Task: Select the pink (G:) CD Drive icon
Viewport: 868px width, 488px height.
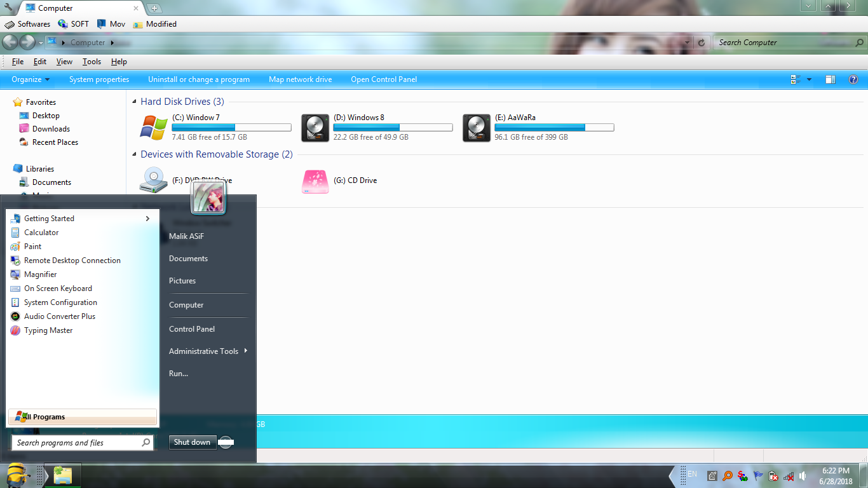Action: tap(315, 181)
